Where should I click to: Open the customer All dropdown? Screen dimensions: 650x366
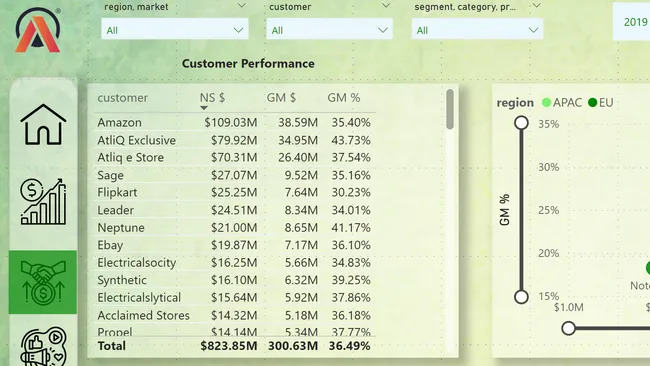click(x=329, y=30)
